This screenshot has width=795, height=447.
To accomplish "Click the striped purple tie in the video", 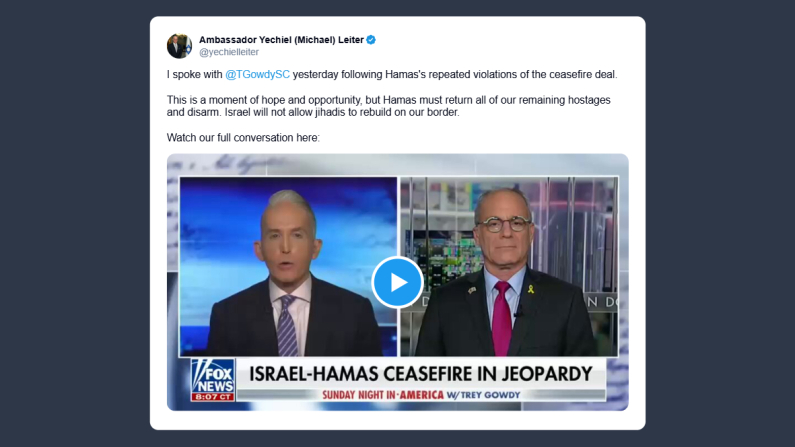I will pyautogui.click(x=287, y=325).
